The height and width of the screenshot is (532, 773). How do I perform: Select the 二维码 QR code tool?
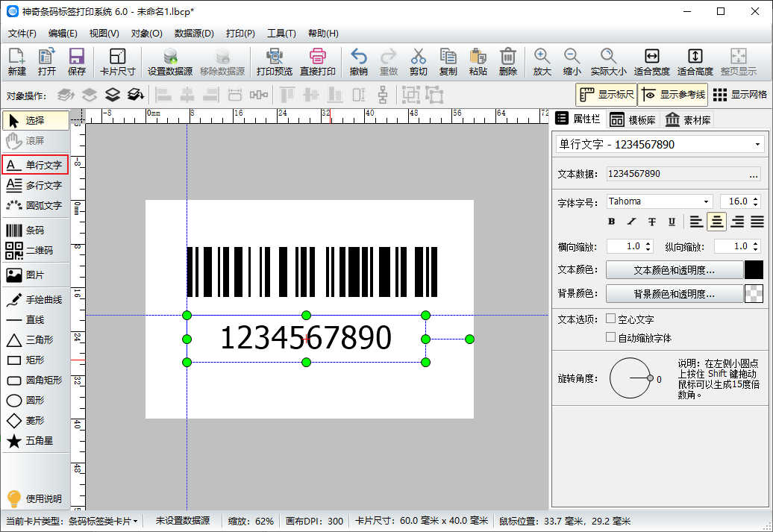[x=35, y=251]
